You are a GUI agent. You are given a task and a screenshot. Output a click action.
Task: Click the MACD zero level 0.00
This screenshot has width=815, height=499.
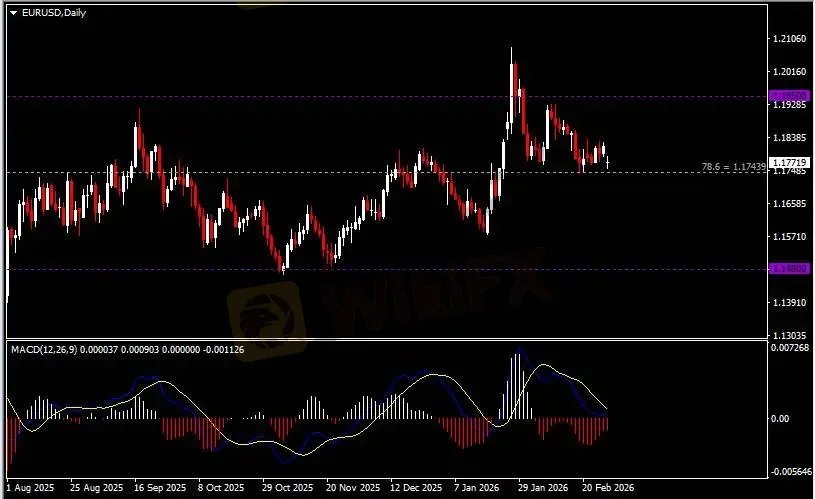tap(780, 419)
